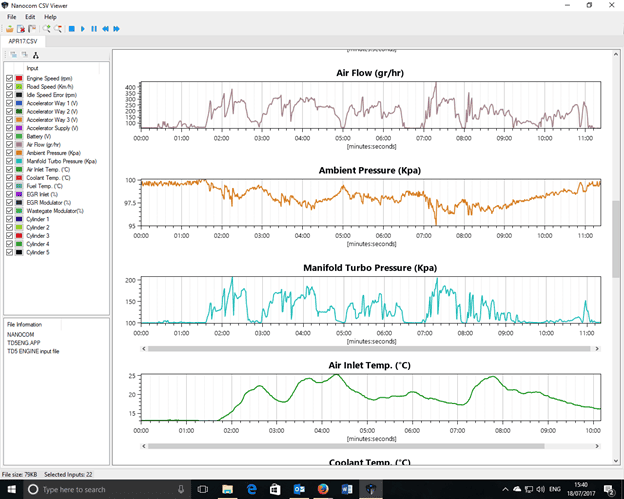The image size is (624, 499).
Task: Click the tree hierarchy icon above Input list
Action: 36,55
